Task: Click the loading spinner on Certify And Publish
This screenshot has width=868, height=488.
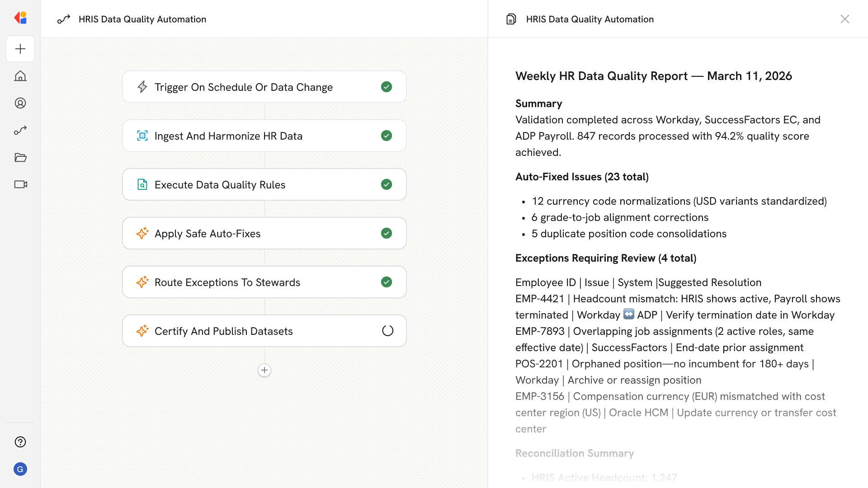Action: (x=387, y=331)
